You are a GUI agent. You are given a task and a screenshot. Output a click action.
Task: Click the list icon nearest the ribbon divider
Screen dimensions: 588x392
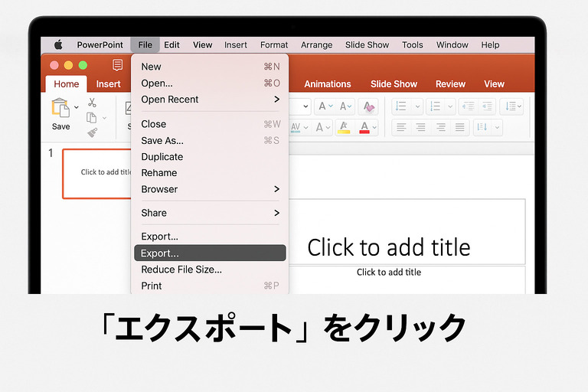tap(401, 106)
